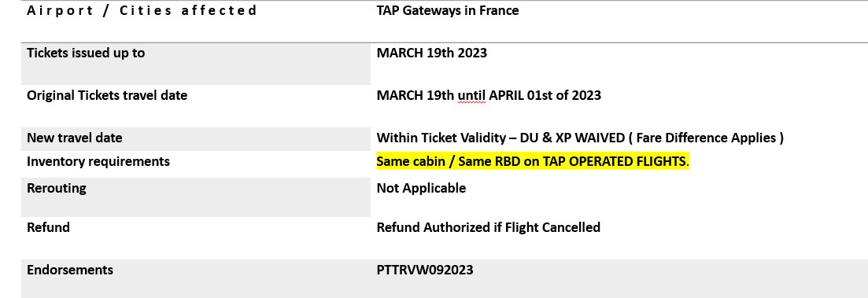868x298 pixels.
Task: Click the 'PTTRVW092023' endorsement code
Action: tap(425, 270)
